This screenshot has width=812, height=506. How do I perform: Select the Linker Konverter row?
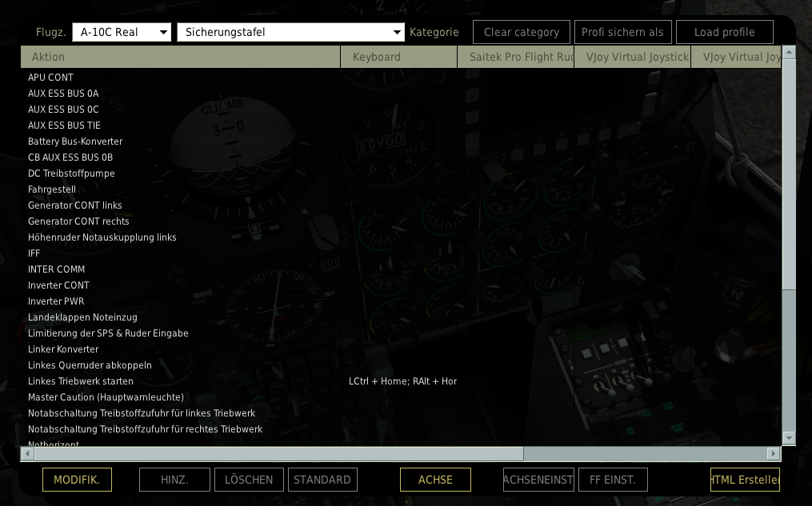click(401, 350)
